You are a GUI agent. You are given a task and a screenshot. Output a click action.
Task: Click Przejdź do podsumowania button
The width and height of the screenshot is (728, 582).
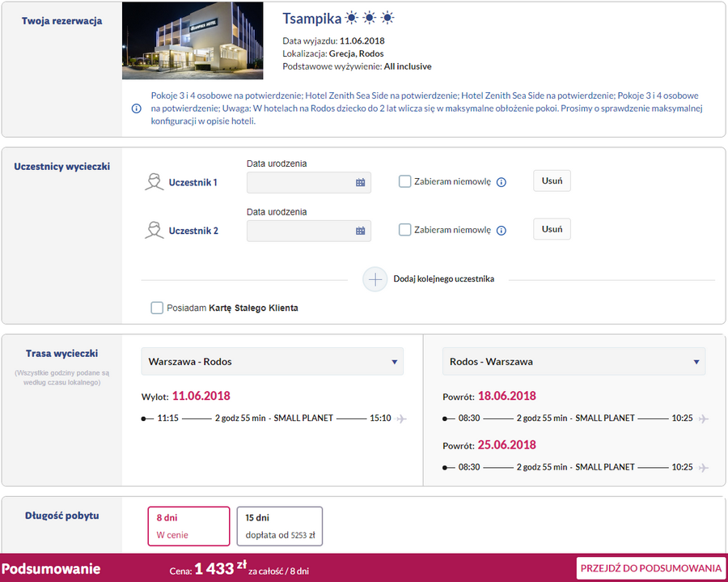[x=651, y=568]
